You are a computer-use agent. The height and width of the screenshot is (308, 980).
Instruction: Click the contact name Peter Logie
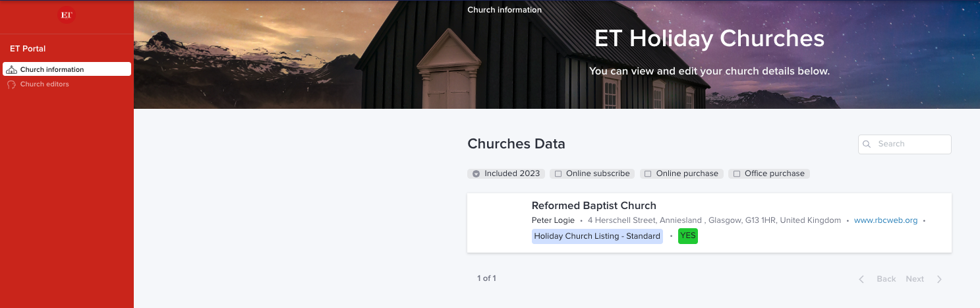(x=553, y=220)
